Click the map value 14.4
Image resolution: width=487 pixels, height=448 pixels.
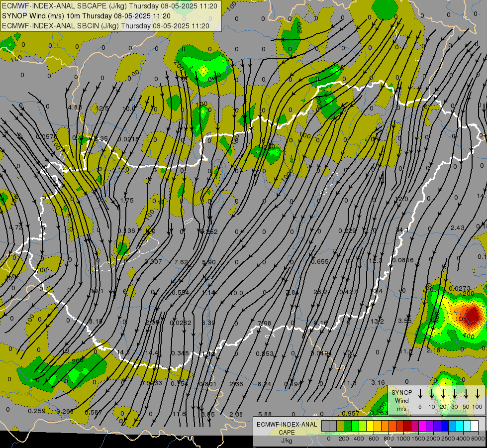152,353
